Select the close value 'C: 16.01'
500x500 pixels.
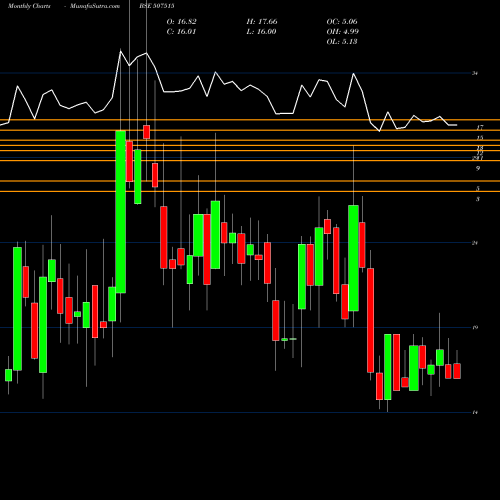tap(181, 32)
